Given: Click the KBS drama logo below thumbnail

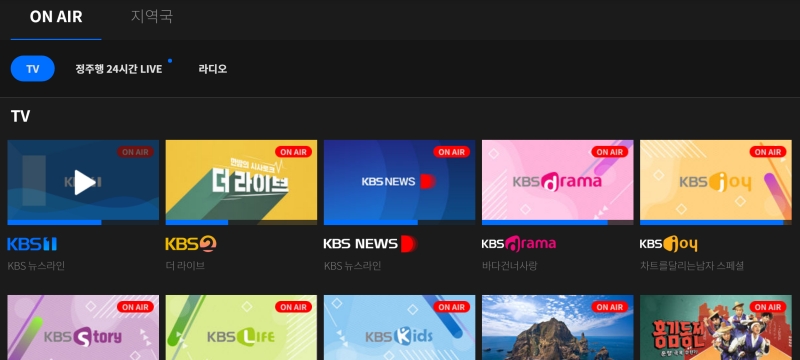Looking at the screenshot, I should click(x=519, y=244).
